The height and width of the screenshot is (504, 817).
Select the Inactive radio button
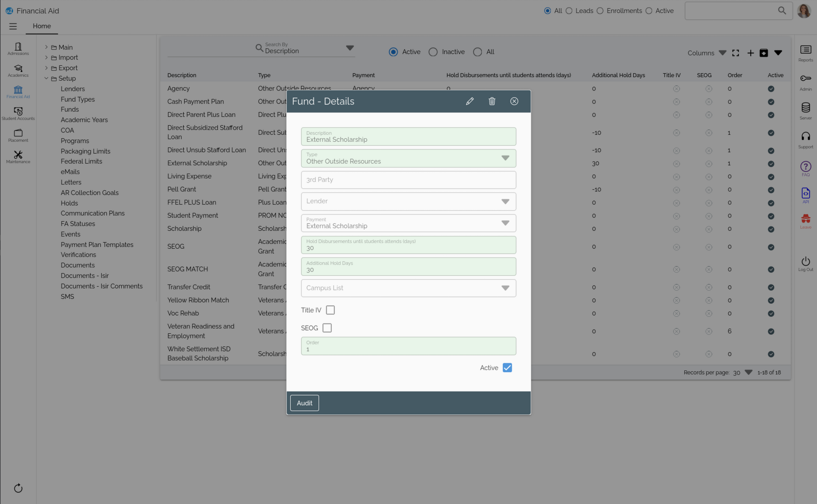pos(433,51)
